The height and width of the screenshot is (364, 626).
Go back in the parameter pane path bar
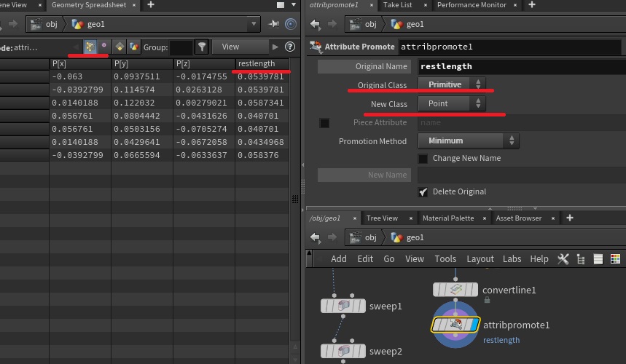point(315,24)
